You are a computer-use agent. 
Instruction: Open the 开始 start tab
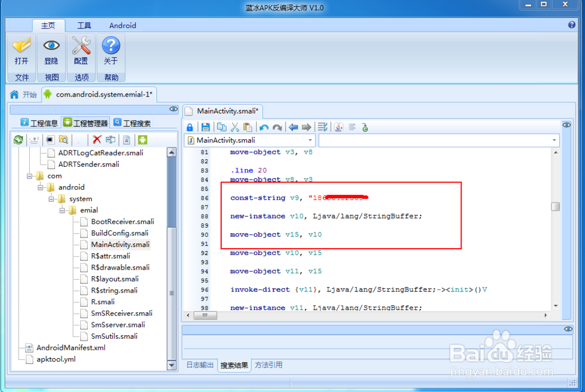click(x=24, y=95)
